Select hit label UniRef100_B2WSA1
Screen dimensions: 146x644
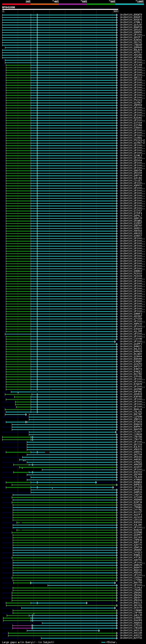coord(131,40)
